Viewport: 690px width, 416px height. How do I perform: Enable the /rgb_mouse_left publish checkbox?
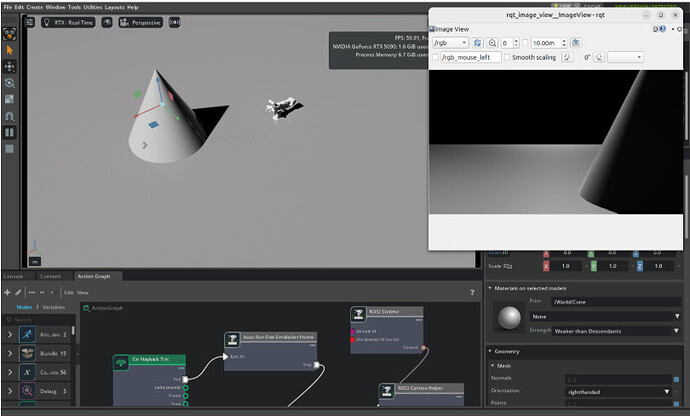pos(436,57)
